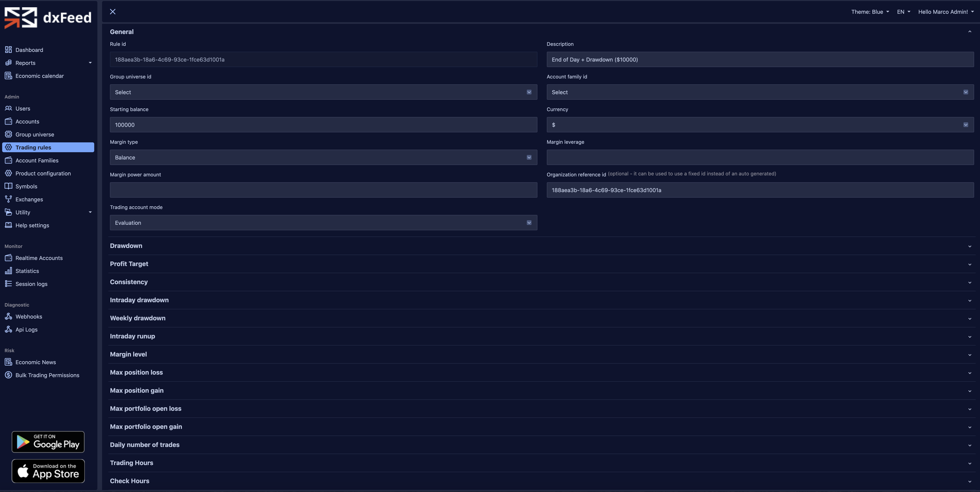Open the Theme: Blue menu
The height and width of the screenshot is (492, 980).
click(870, 12)
